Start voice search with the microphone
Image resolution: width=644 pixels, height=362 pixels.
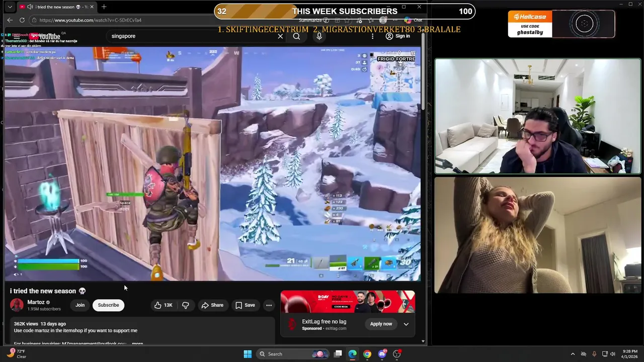(x=319, y=36)
